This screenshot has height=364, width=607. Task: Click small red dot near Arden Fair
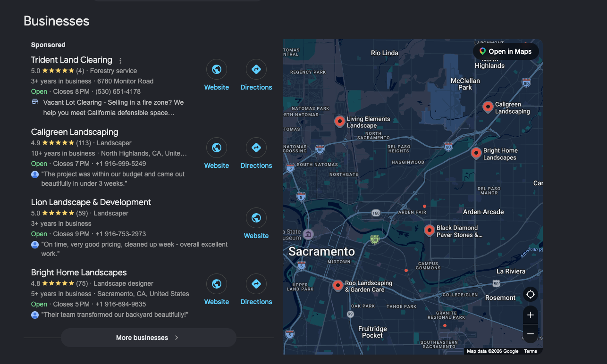[424, 206]
